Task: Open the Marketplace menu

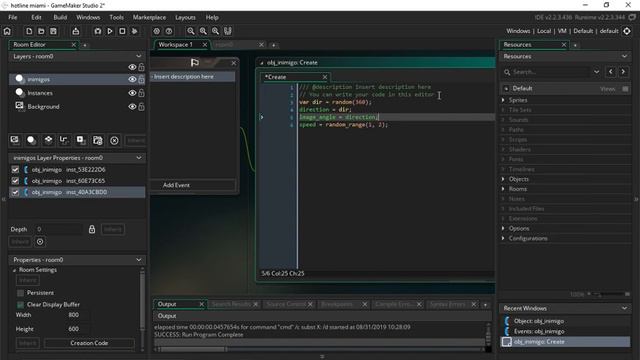Action: (149, 18)
